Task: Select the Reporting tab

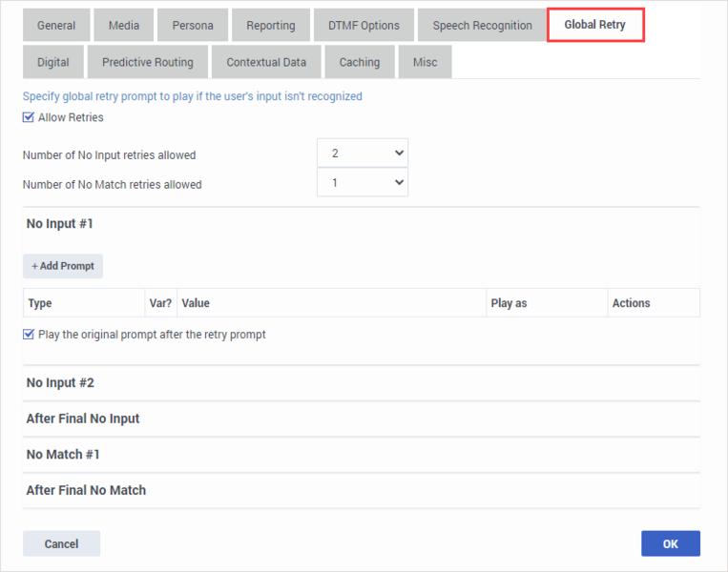Action: pos(271,25)
